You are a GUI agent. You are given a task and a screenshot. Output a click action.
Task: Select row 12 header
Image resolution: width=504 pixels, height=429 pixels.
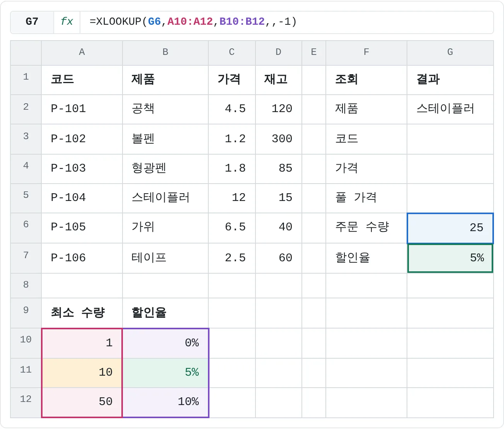click(x=26, y=403)
